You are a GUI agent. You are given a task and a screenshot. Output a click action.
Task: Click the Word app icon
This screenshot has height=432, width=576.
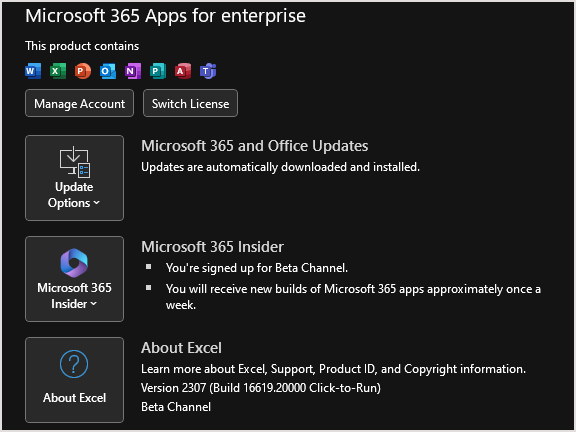click(x=33, y=71)
